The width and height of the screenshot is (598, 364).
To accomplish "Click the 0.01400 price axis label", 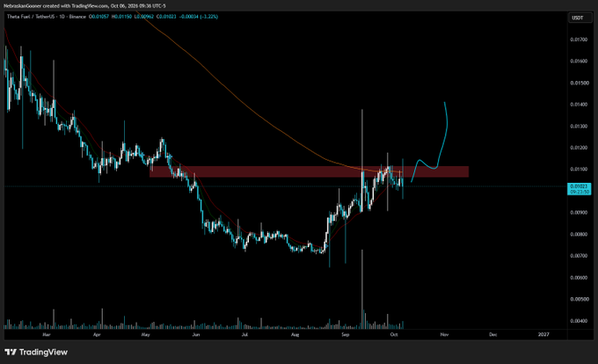I will 579,104.
